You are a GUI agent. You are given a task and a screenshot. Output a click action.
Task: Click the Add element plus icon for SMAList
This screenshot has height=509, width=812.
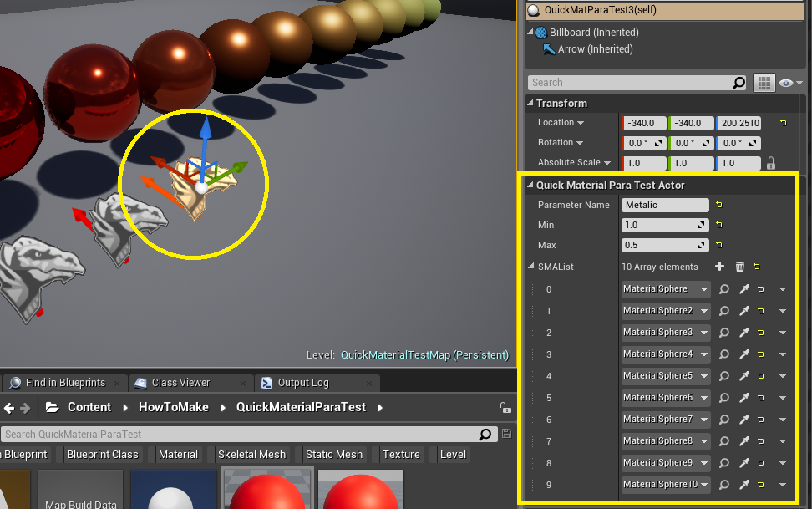tap(718, 267)
